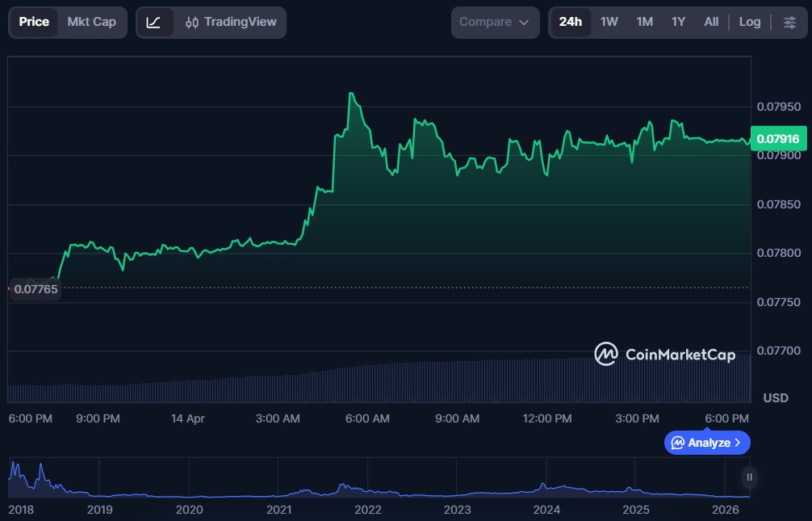This screenshot has width=812, height=521.
Task: Click 2021 on the history range slider
Action: [x=278, y=510]
